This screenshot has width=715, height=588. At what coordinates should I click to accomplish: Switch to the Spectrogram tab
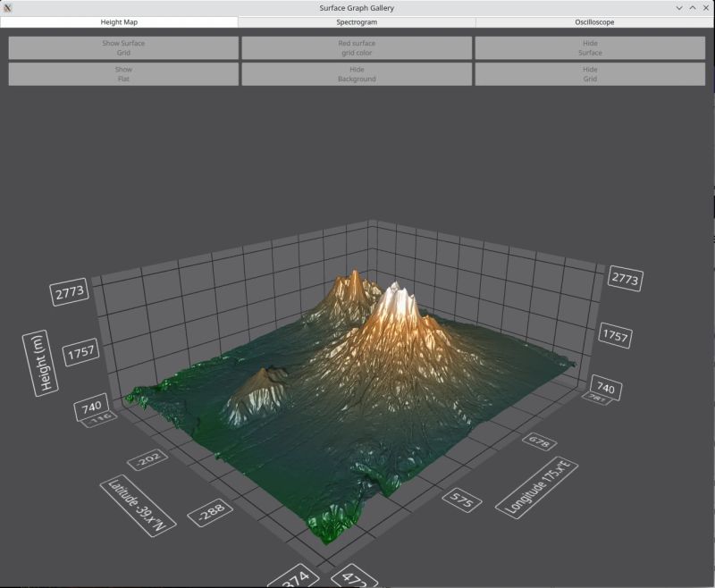[357, 23]
